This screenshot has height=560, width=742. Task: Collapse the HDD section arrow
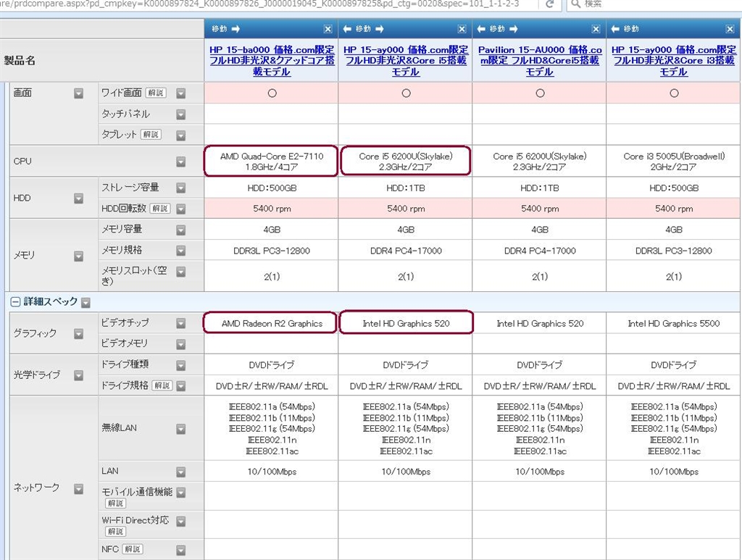[x=78, y=198]
